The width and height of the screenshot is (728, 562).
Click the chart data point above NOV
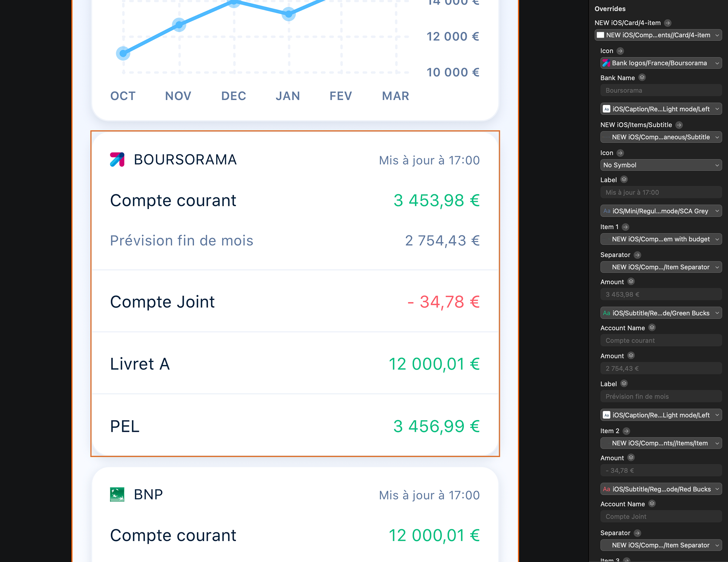179,25
